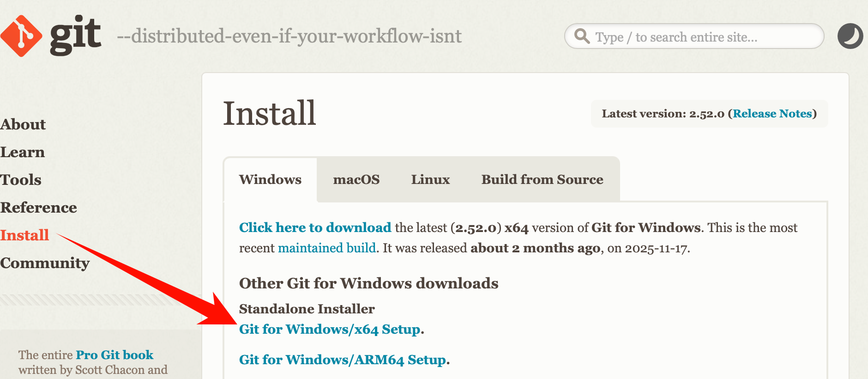Screen dimensions: 868x379
Task: Switch to the macOS tab
Action: coord(356,179)
